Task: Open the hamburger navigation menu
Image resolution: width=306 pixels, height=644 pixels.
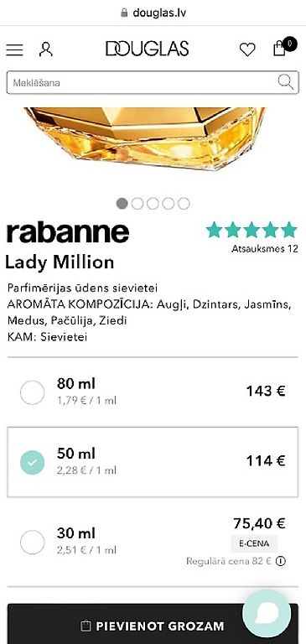Action: (x=14, y=49)
